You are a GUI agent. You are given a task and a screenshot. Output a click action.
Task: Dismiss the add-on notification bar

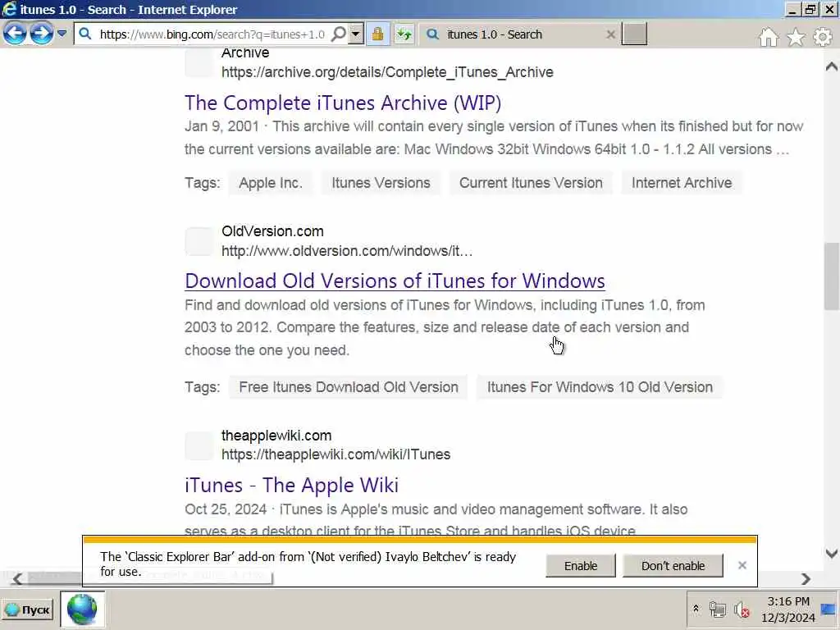coord(742,565)
